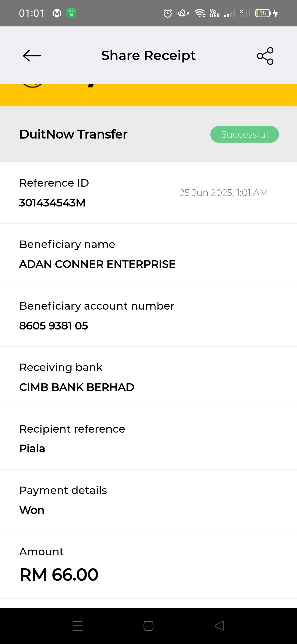The width and height of the screenshot is (297, 644).
Task: Tap the receiving bank CIMB BANK BERHAD
Action: 77,387
